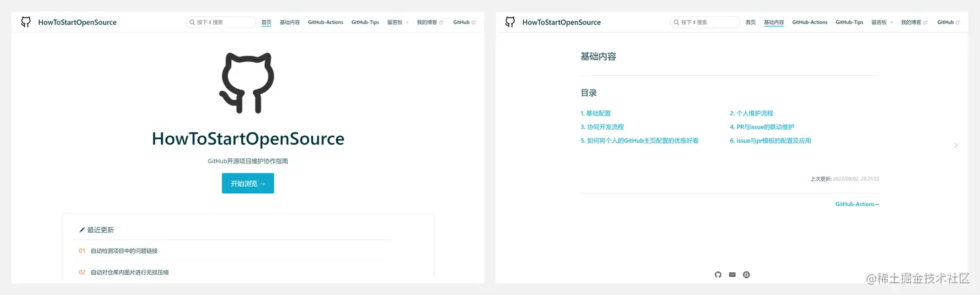Viewport: 980px width, 295px height.
Task: Click the next-page chevron arrow on the right page
Action: click(956, 145)
